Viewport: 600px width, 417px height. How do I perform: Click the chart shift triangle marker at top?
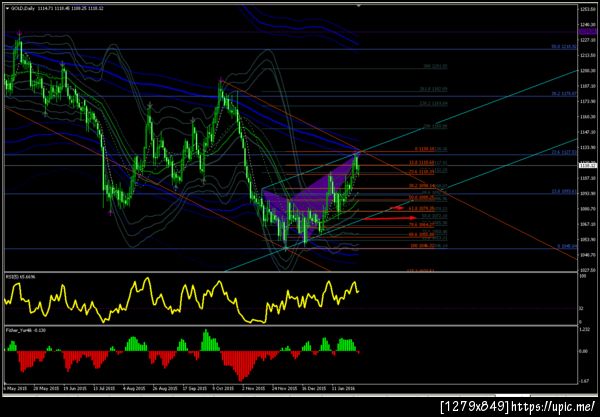tap(359, 6)
